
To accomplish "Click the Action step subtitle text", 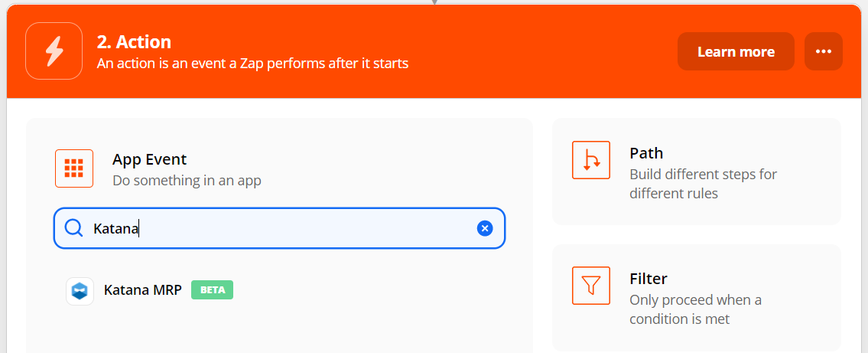I will click(252, 64).
